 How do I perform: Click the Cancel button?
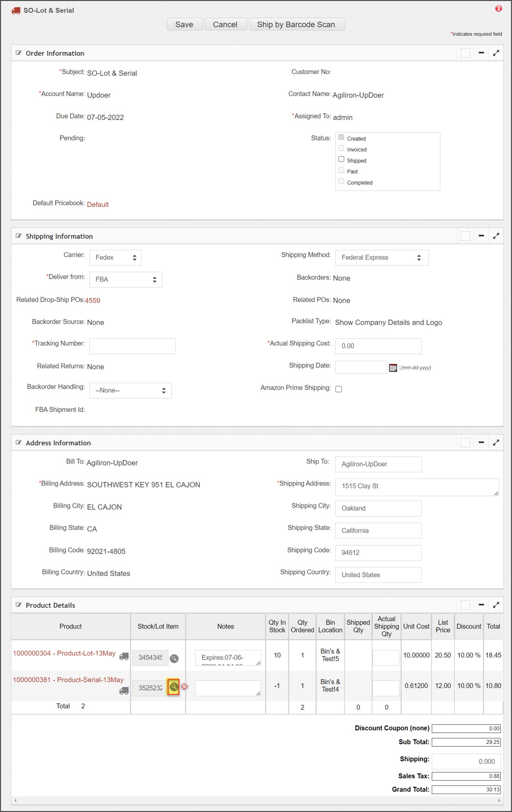click(225, 24)
